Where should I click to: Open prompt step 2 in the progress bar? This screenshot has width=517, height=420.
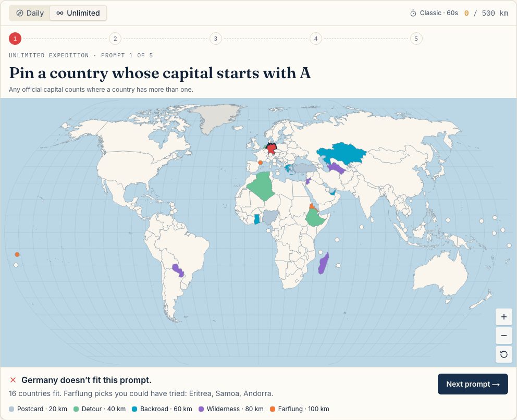click(115, 39)
